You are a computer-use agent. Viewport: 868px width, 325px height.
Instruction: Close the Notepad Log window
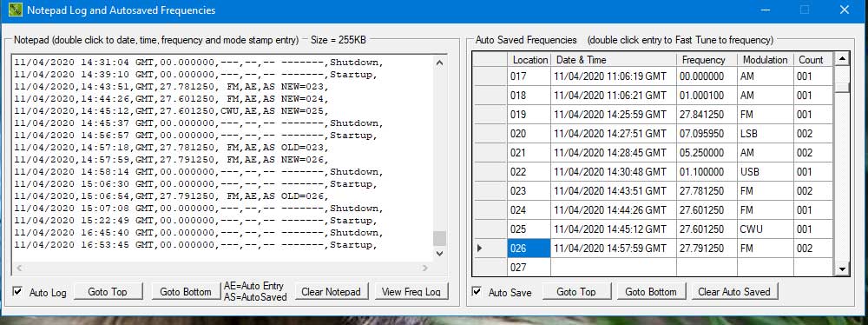pyautogui.click(x=845, y=10)
